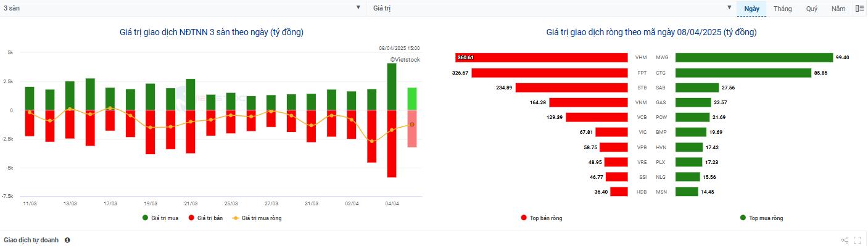Click FPT net sell bar 326.67
868x246 pixels.
tap(550, 73)
